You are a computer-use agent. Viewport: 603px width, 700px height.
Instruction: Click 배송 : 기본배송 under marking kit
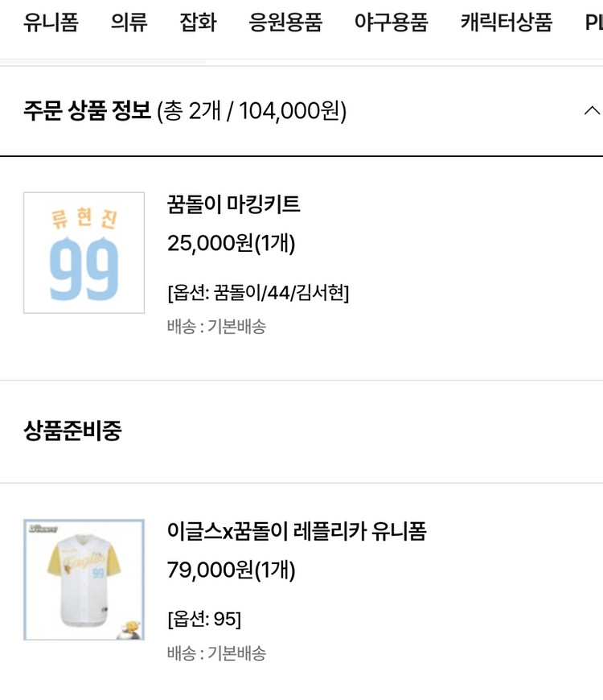(x=217, y=327)
